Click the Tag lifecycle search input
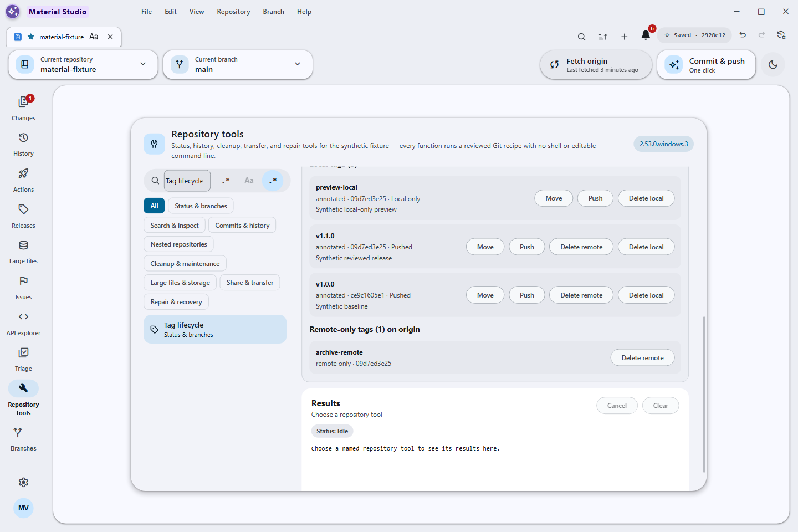The width and height of the screenshot is (798, 532). coord(187,181)
